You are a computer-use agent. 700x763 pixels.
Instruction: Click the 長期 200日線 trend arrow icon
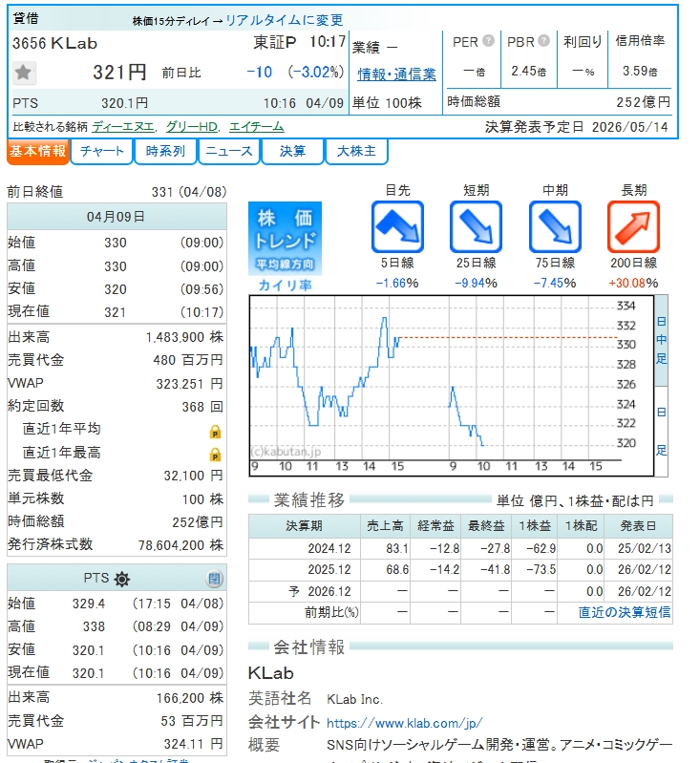click(x=633, y=226)
